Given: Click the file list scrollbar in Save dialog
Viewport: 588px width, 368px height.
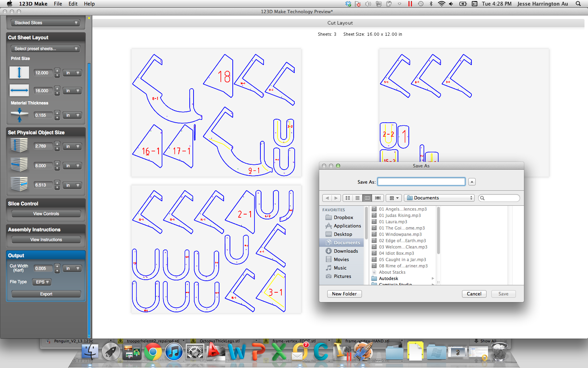Looking at the screenshot, I should [x=438, y=231].
